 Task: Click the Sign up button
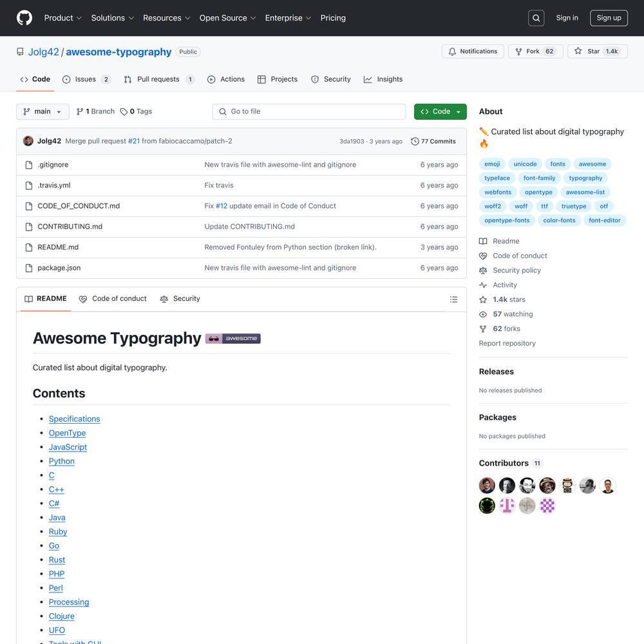609,18
